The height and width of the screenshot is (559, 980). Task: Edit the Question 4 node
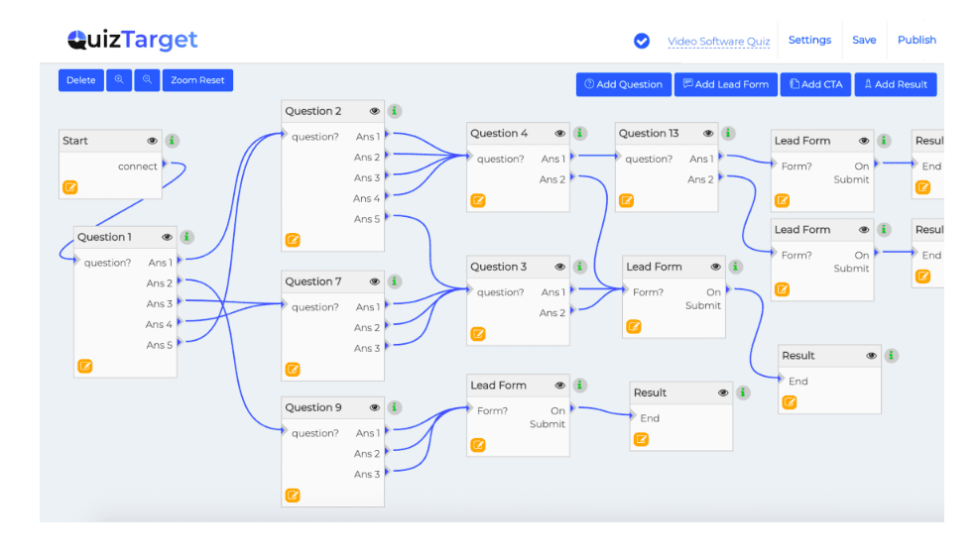click(x=478, y=201)
